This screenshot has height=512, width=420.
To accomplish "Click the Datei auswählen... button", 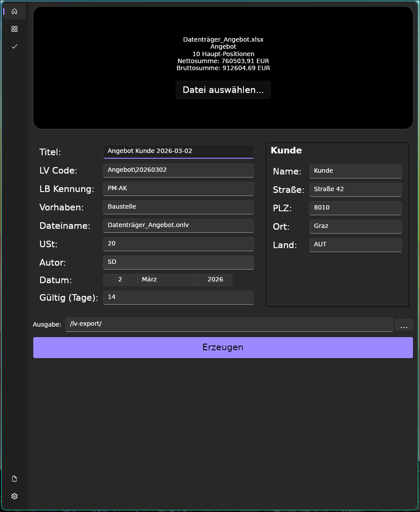I will click(x=223, y=90).
